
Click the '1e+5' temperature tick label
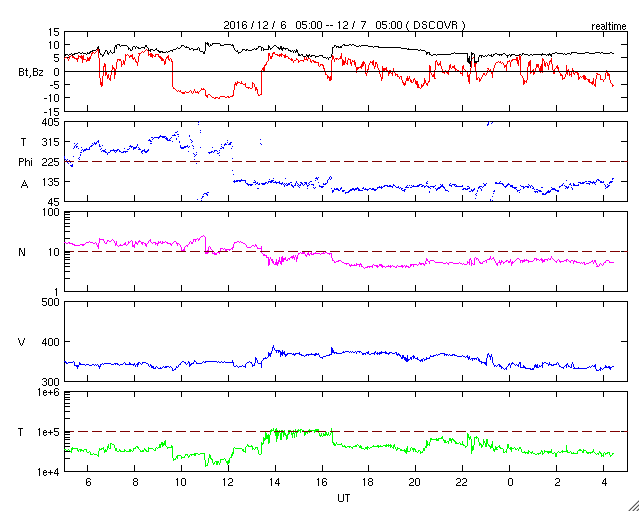click(49, 432)
